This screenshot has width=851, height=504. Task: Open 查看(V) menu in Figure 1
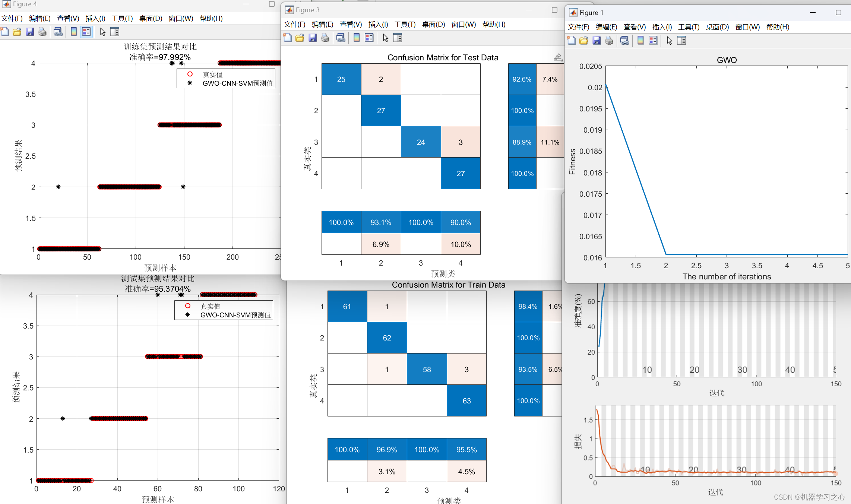635,27
